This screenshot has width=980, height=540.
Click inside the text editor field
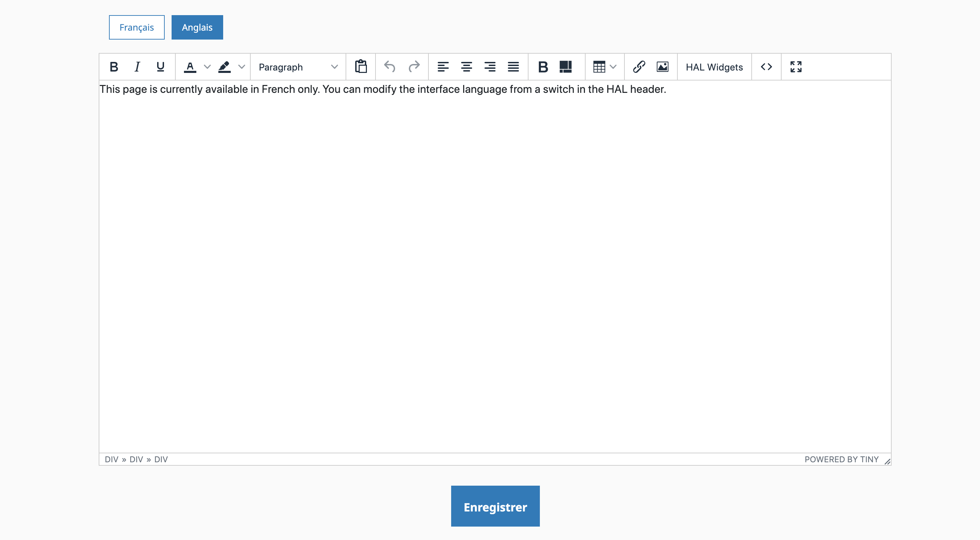[495, 265]
